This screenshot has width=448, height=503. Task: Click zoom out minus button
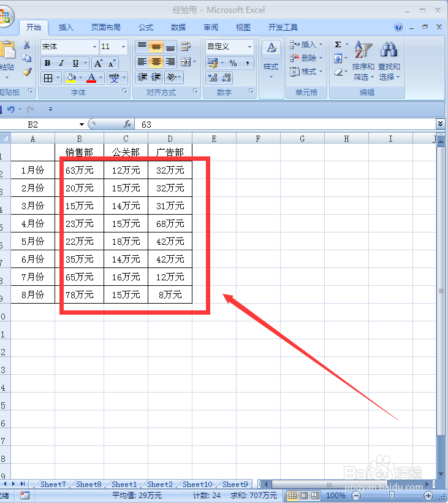pos(355,496)
